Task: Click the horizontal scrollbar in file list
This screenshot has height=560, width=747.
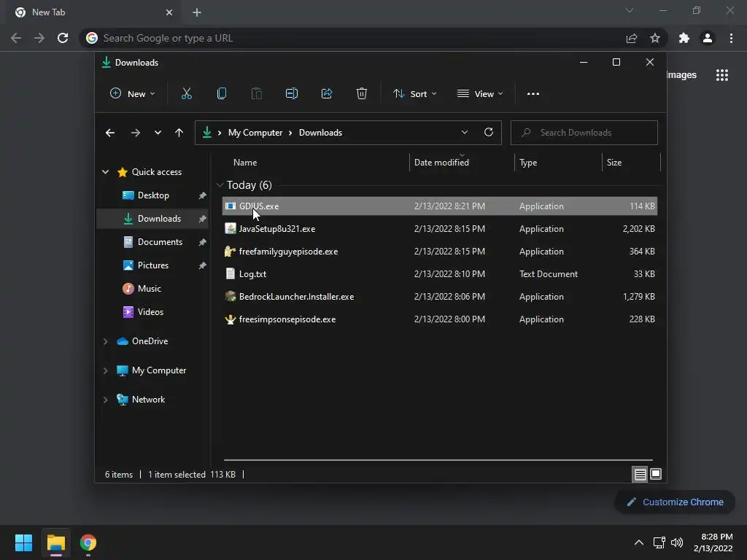Action: 438,460
